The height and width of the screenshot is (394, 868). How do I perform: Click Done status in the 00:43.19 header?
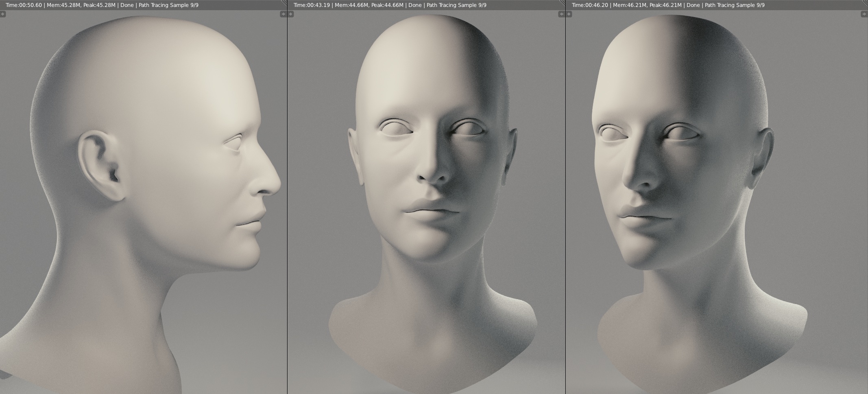tap(415, 5)
